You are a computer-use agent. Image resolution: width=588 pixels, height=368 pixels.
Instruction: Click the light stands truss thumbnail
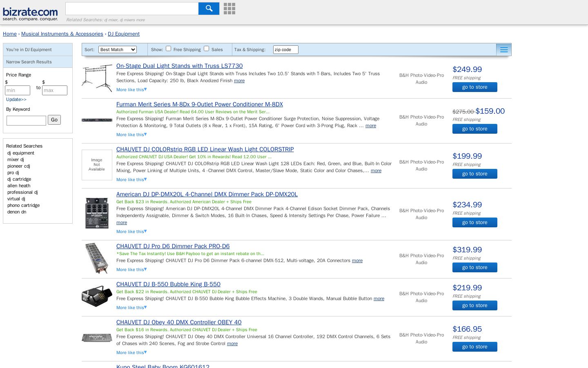coord(97,78)
